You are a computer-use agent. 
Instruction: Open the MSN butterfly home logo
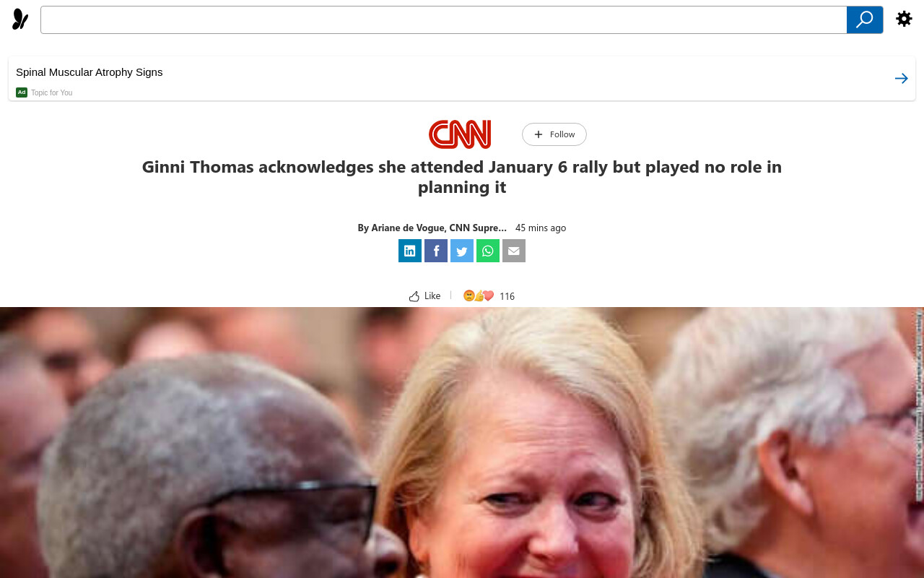click(20, 20)
